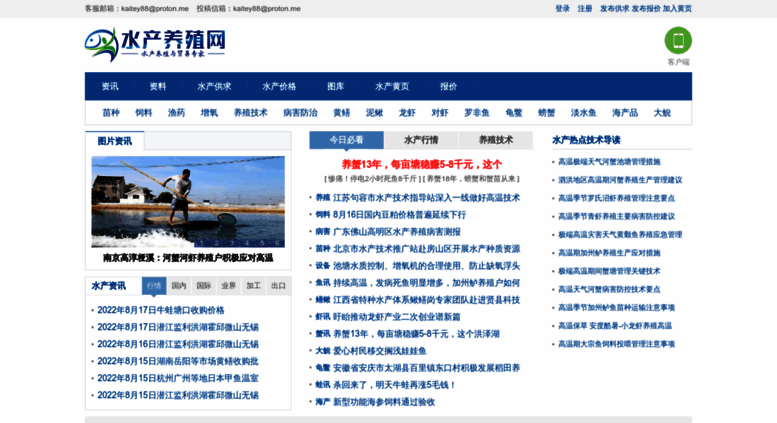Open the 广东佛山高明区病害测报 article
The width and height of the screenshot is (777, 423).
[397, 231]
